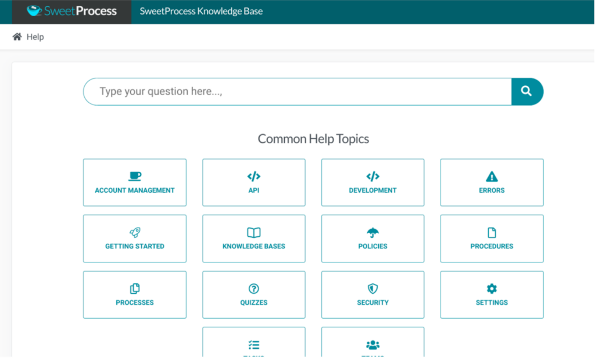Viewport: 595px width, 364px height.
Task: Click the people group Teams icon
Action: coord(372,345)
